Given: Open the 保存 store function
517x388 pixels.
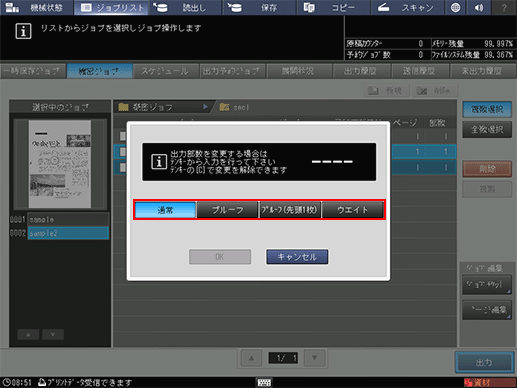Looking at the screenshot, I should pos(259,7).
